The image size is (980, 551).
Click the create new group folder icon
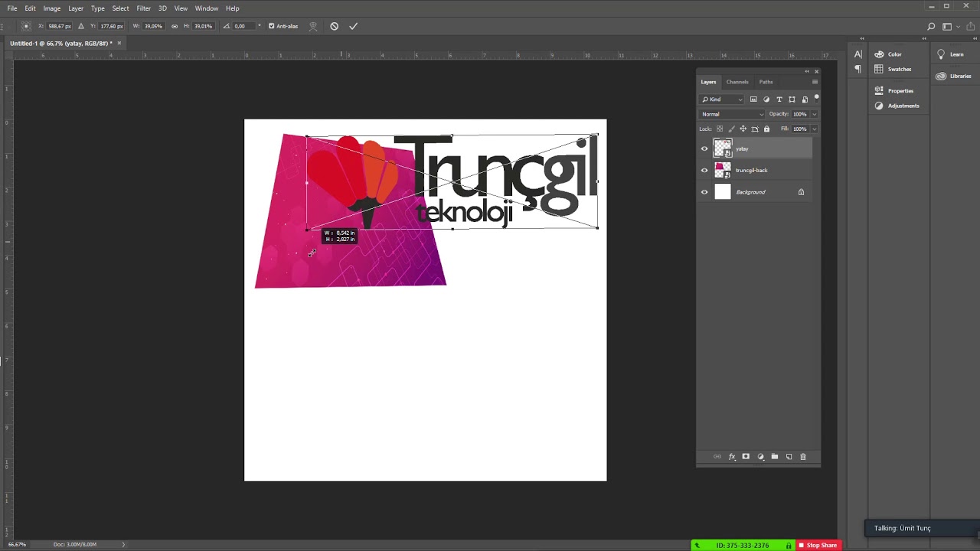pos(774,457)
